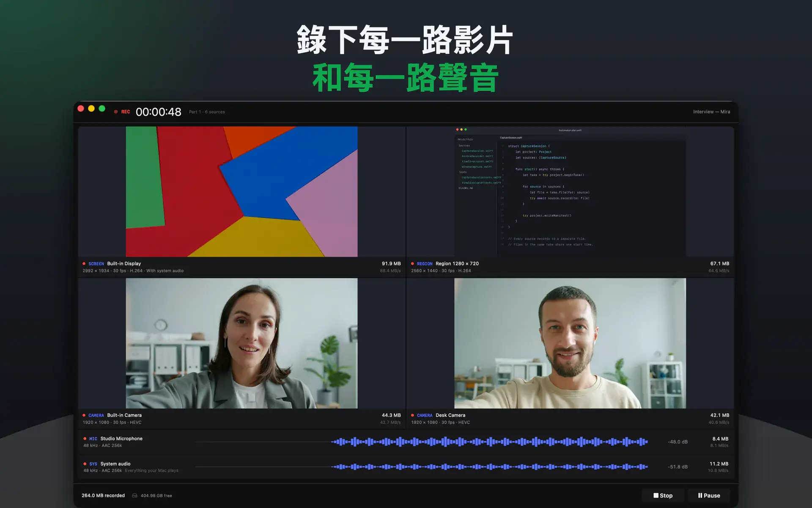
Task: Stop the recording
Action: click(x=663, y=495)
